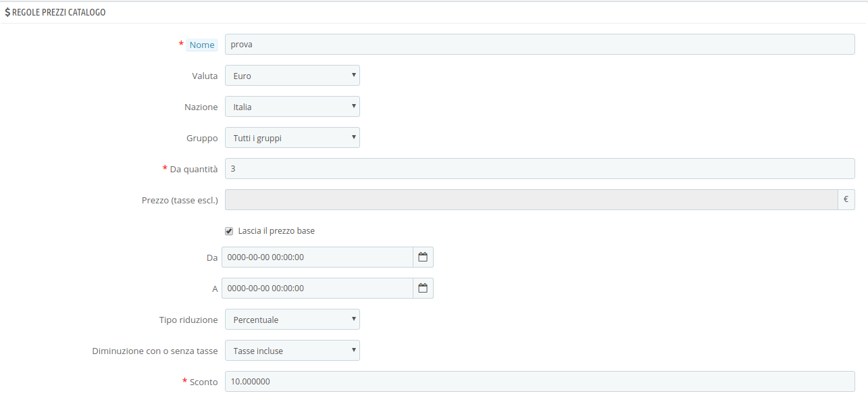Open the Valuta dropdown showing Euro
This screenshot has width=868, height=400.
tap(292, 76)
